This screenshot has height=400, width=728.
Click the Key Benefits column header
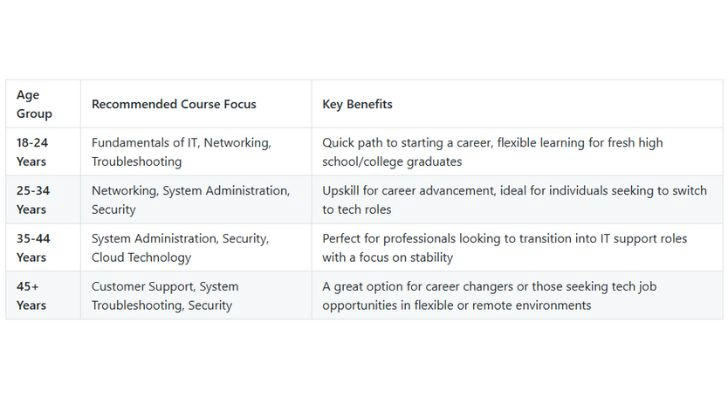(x=357, y=104)
